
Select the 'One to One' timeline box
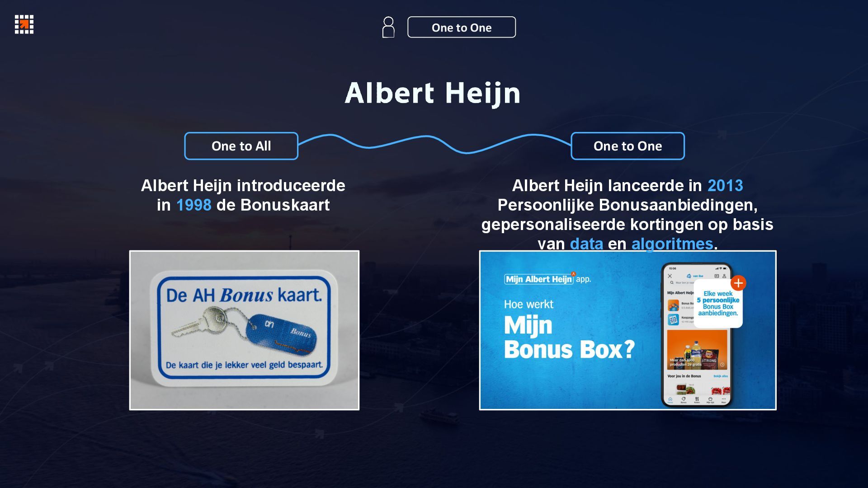[627, 146]
